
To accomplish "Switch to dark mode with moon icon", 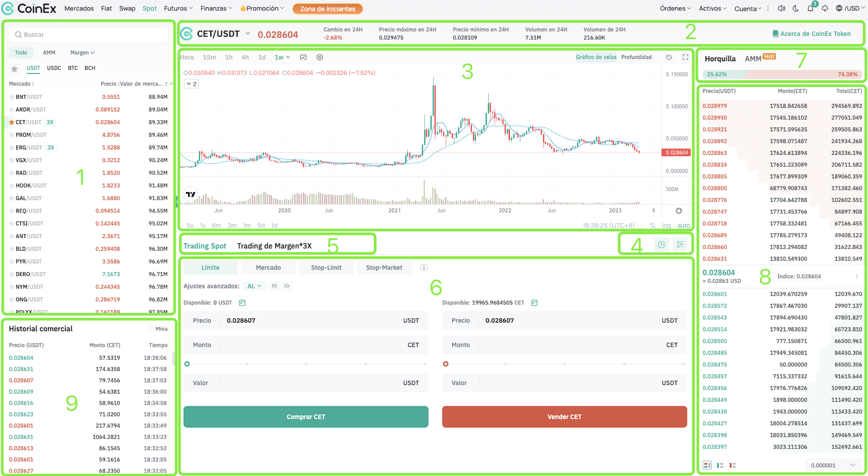I will (x=796, y=8).
